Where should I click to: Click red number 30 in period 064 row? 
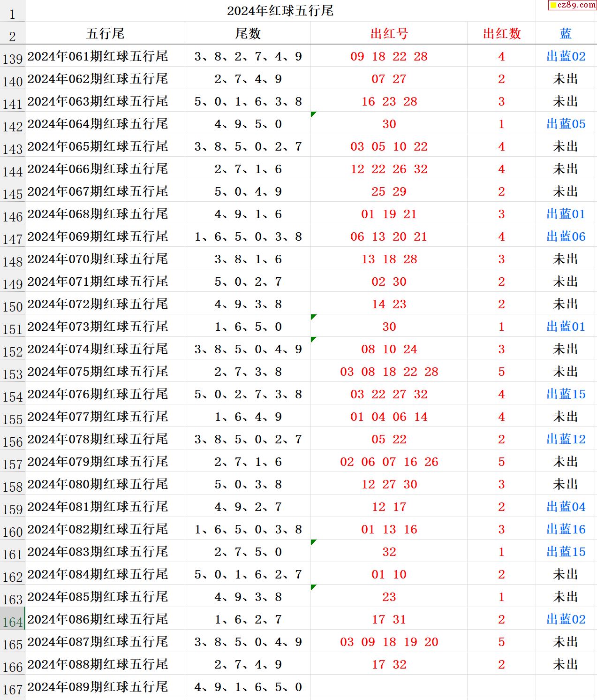[x=389, y=124]
